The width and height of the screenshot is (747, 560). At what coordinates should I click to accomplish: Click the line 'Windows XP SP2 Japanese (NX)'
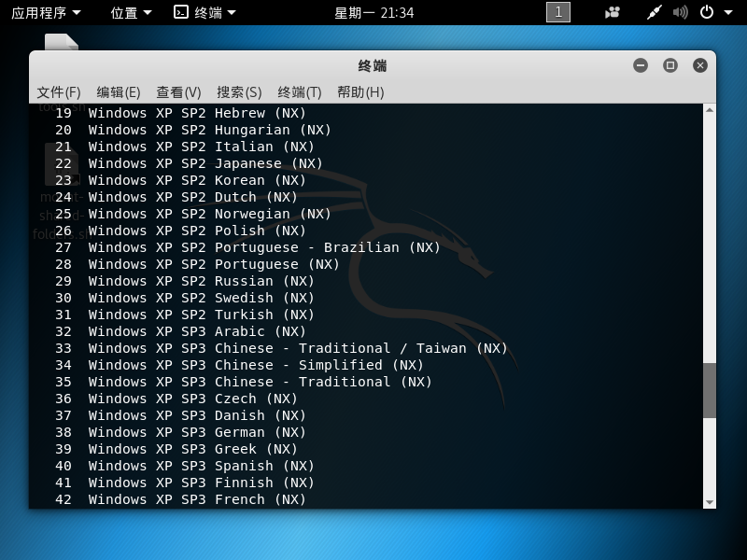click(205, 163)
